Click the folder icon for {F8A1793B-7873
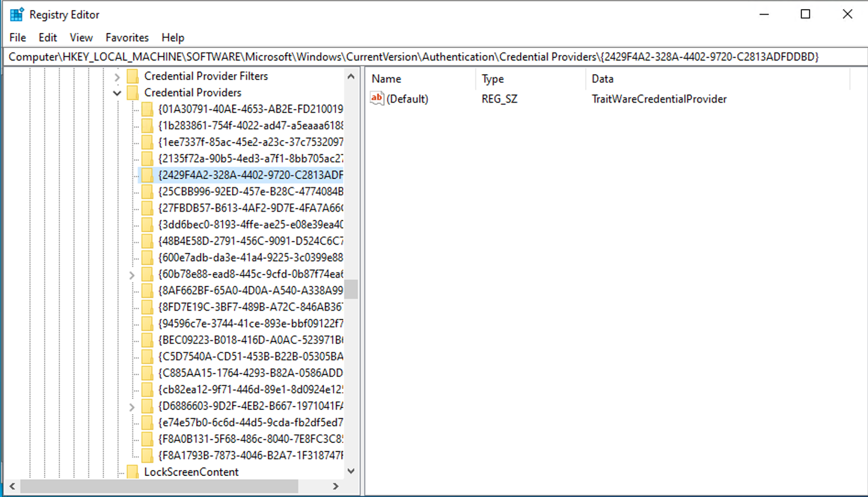Image resolution: width=868 pixels, height=497 pixels. click(147, 455)
